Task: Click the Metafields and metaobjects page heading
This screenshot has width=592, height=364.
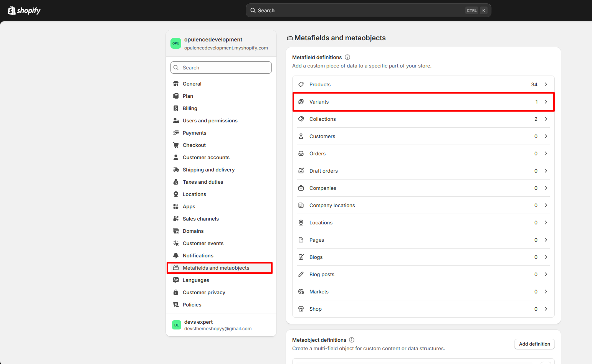Action: coord(340,38)
